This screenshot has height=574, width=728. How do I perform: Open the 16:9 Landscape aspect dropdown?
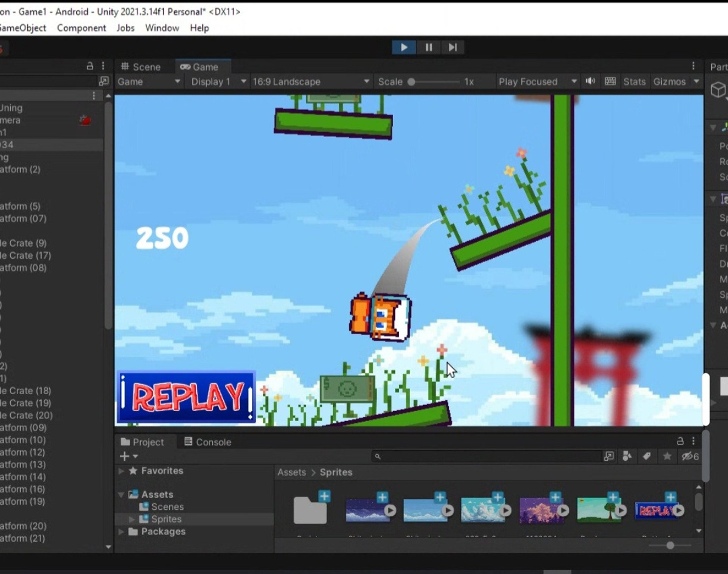coord(311,82)
